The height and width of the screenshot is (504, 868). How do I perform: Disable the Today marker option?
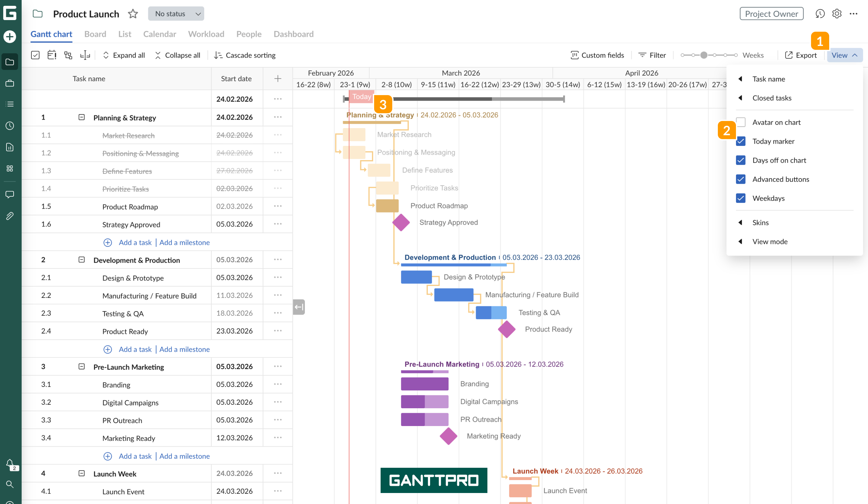(x=740, y=141)
